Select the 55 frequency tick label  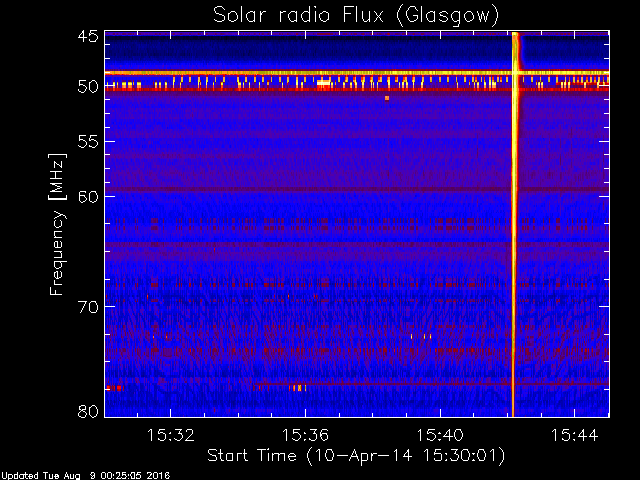[88, 142]
